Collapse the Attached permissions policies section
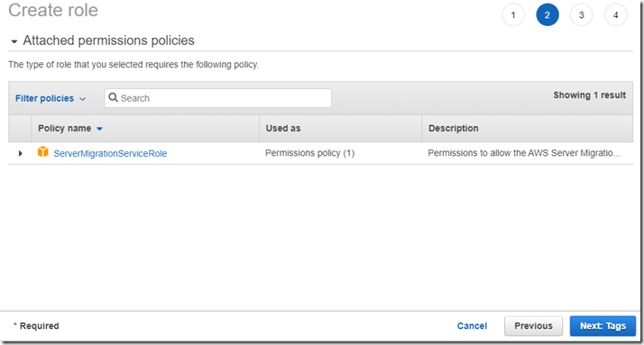The image size is (644, 345). 14,41
